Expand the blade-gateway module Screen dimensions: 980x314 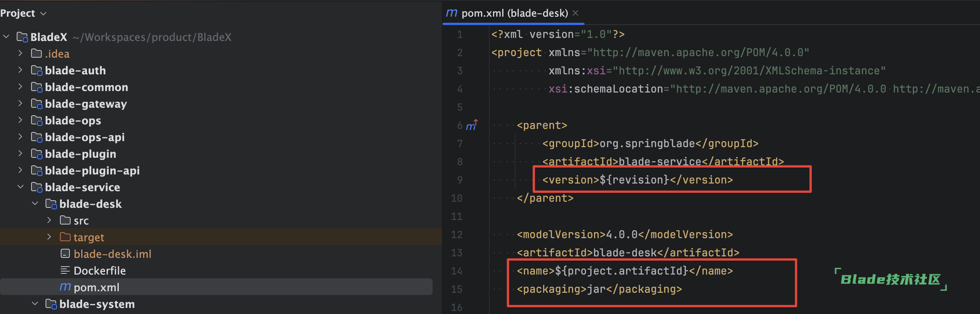click(x=20, y=104)
